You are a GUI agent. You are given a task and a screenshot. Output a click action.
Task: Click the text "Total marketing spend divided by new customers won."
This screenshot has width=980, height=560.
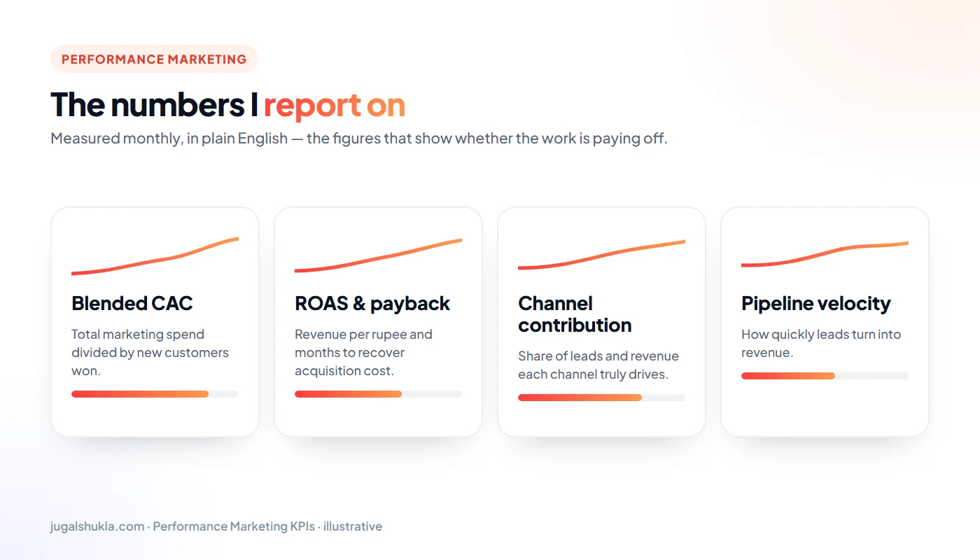(x=150, y=353)
